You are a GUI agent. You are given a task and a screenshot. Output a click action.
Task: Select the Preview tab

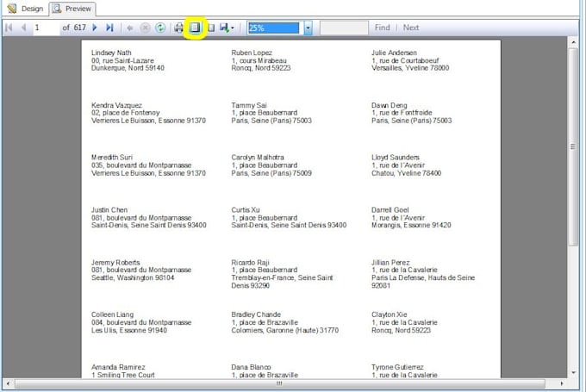(72, 8)
